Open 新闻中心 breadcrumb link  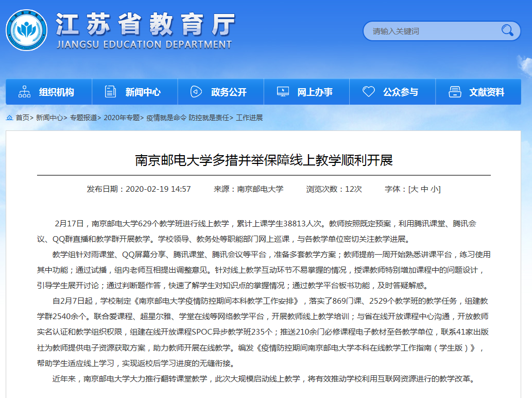(49, 118)
